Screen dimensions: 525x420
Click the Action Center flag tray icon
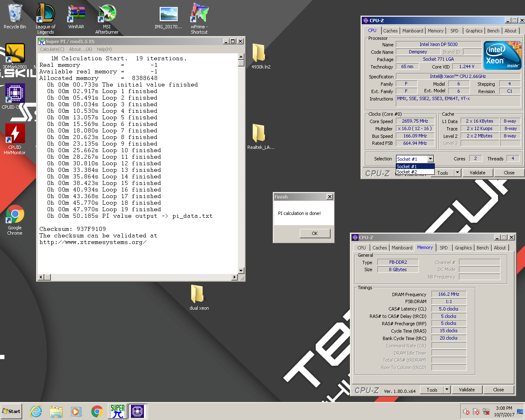[476, 411]
